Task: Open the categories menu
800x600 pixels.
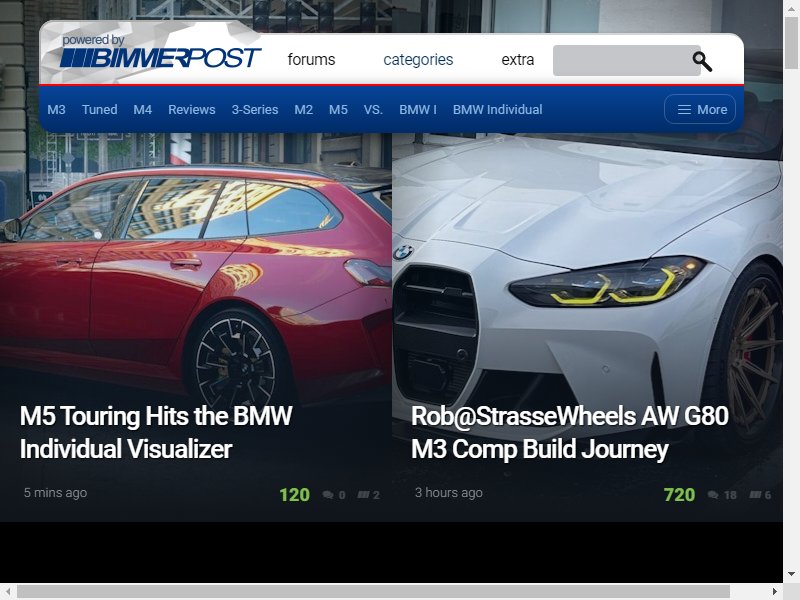Action: [x=418, y=60]
